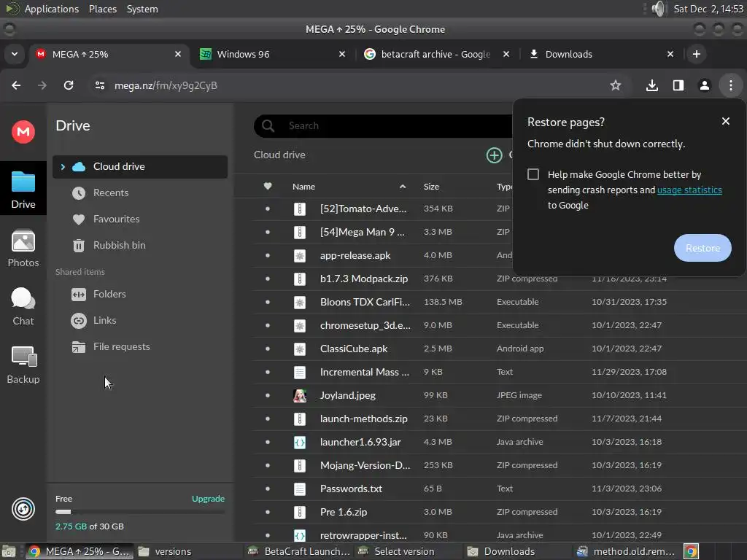The width and height of the screenshot is (747, 560).
Task: Click the address bar URL
Action: 166,85
